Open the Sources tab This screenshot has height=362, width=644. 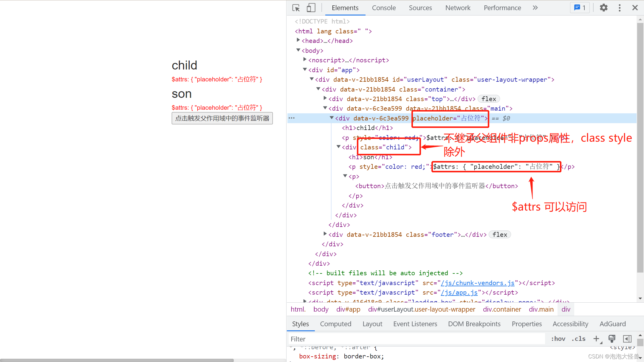click(x=420, y=8)
